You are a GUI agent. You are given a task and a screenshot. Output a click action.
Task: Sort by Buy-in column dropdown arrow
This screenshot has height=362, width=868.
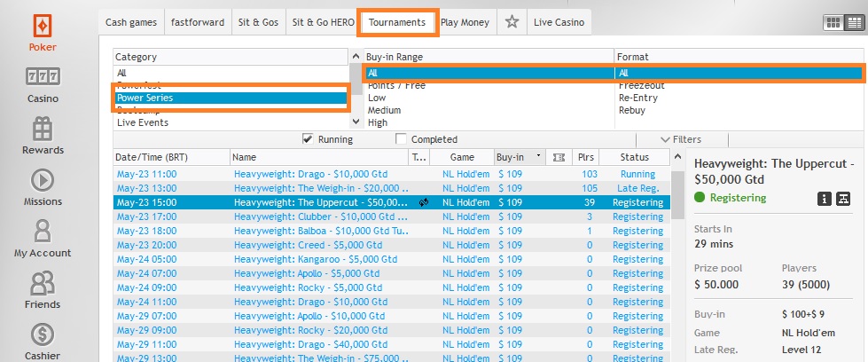tap(538, 157)
